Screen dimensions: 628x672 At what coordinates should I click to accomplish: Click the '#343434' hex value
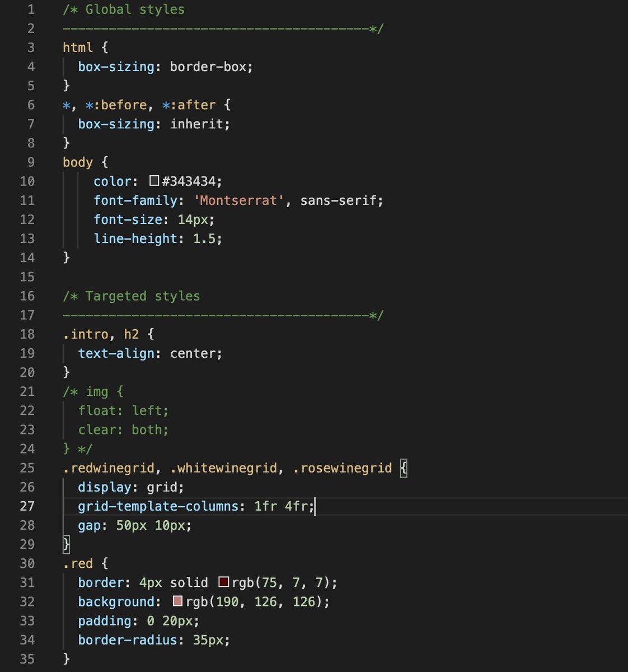point(189,181)
